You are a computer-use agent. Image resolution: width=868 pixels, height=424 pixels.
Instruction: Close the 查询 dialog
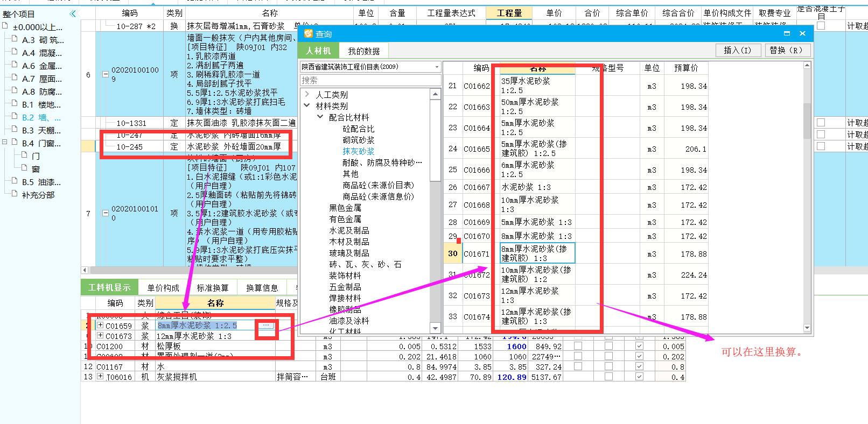point(802,33)
